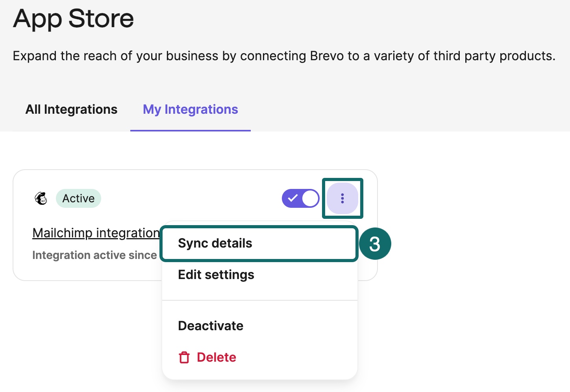This screenshot has height=392, width=570.
Task: Toggle off the Mailchimp integration switch
Action: click(x=300, y=198)
